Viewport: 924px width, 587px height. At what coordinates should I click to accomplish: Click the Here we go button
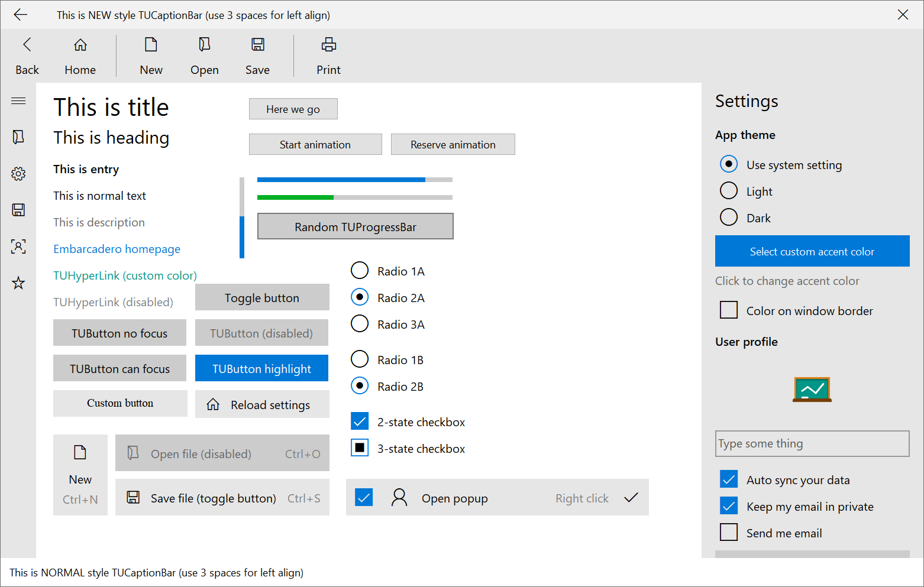(293, 109)
